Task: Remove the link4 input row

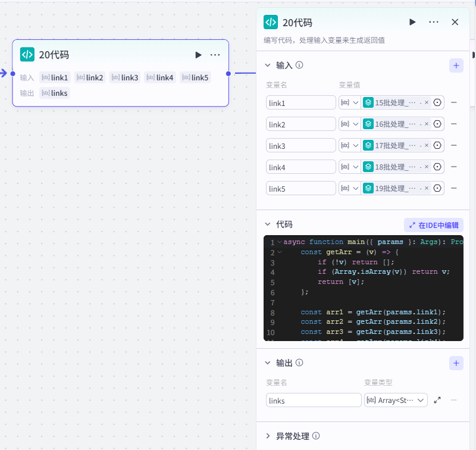Action: click(x=454, y=167)
